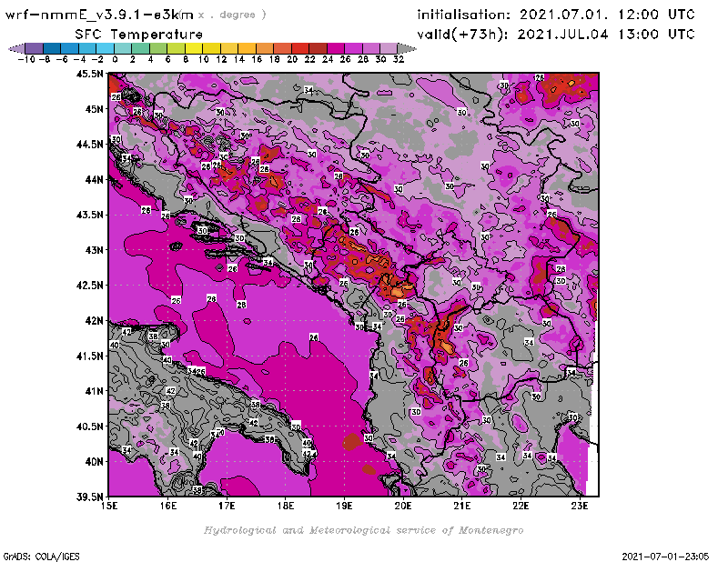
Task: Select the 45N latitude axis label
Action: (x=94, y=109)
